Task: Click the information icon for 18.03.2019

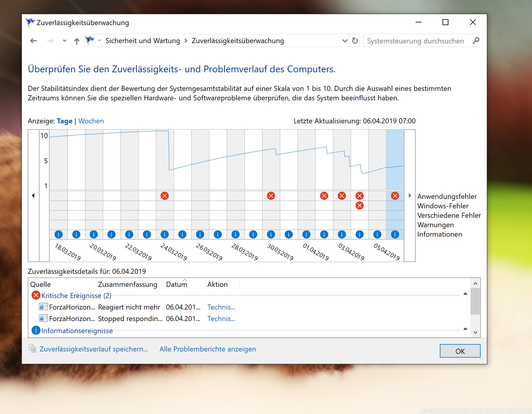Action: [58, 234]
